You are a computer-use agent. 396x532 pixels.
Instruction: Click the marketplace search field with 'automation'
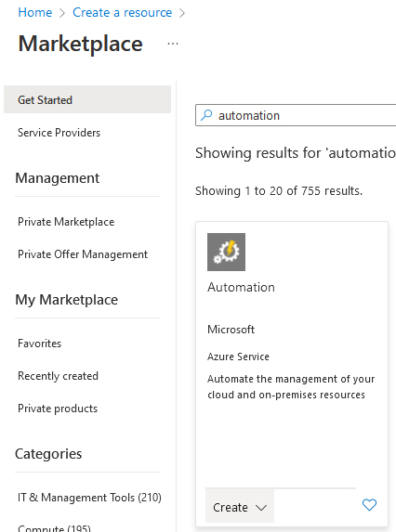[x=296, y=115]
